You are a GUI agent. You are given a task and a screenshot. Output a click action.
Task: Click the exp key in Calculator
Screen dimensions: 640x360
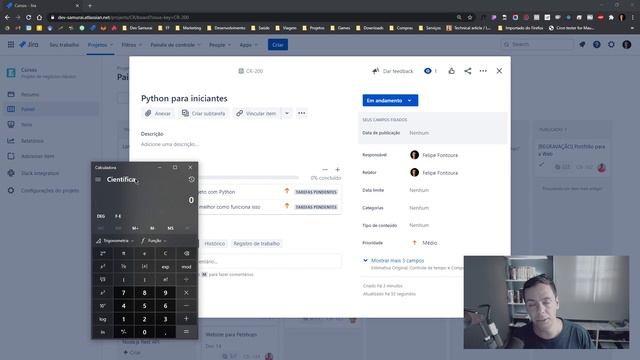165,267
